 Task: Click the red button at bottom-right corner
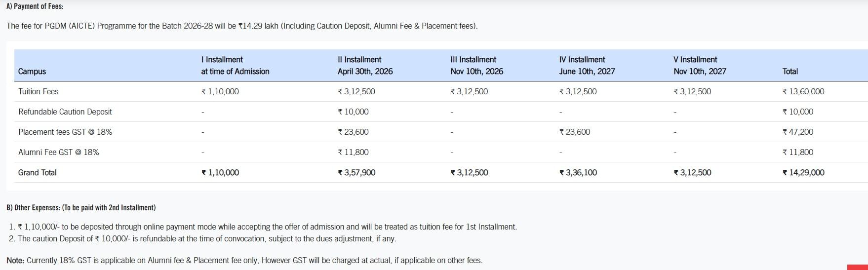(858, 267)
